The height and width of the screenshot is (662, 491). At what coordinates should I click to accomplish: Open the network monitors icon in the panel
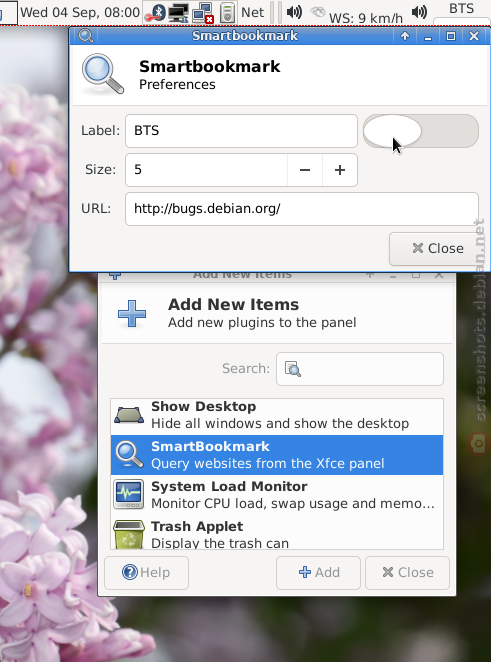(x=178, y=13)
